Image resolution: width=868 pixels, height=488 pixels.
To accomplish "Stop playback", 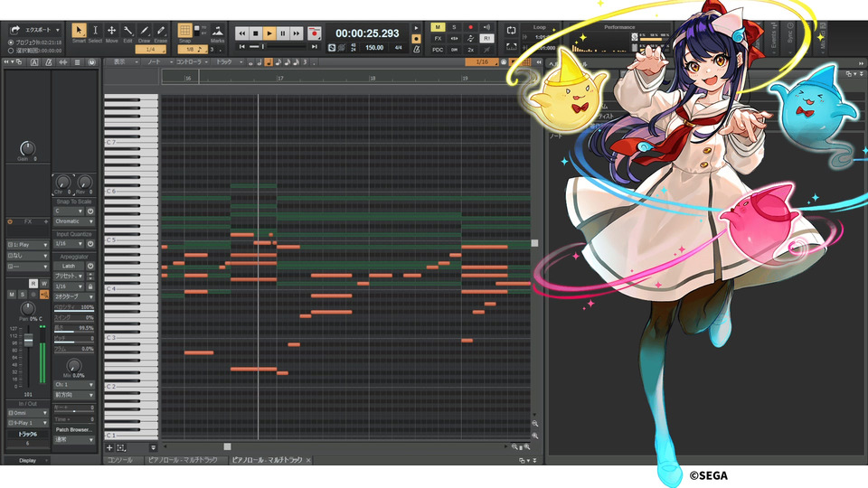I will (255, 33).
